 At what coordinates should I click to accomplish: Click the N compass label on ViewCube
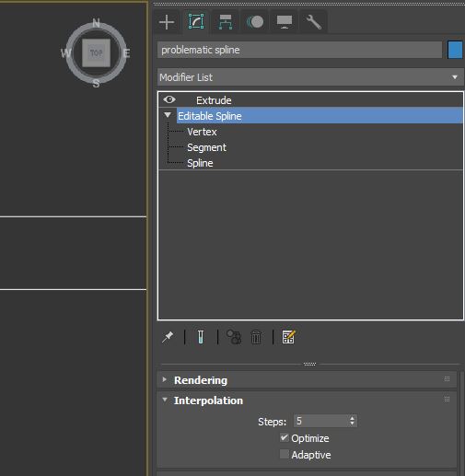point(96,23)
